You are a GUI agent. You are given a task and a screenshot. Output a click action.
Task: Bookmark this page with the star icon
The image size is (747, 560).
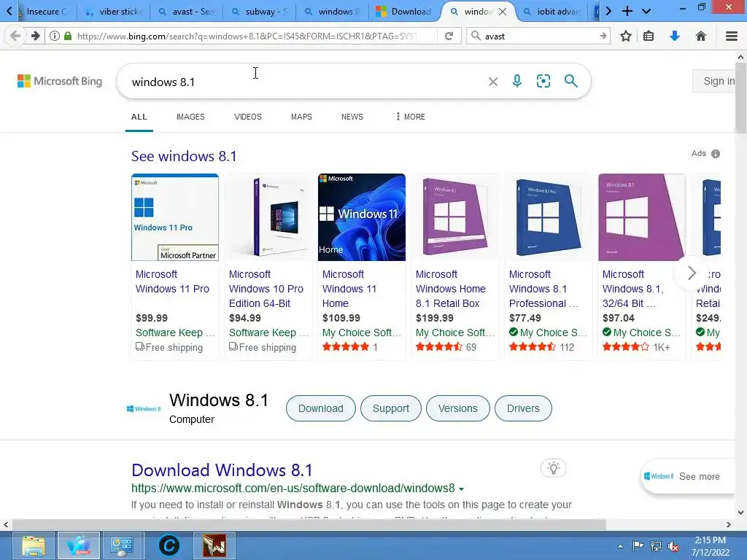626,36
